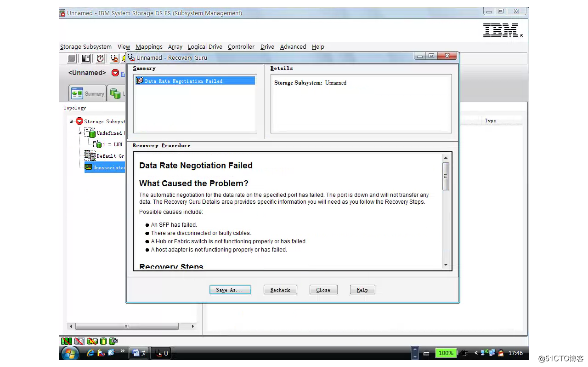This screenshot has height=367, width=588.
Task: Click Recovery Procedure scrollbar down arrow
Action: [x=446, y=265]
